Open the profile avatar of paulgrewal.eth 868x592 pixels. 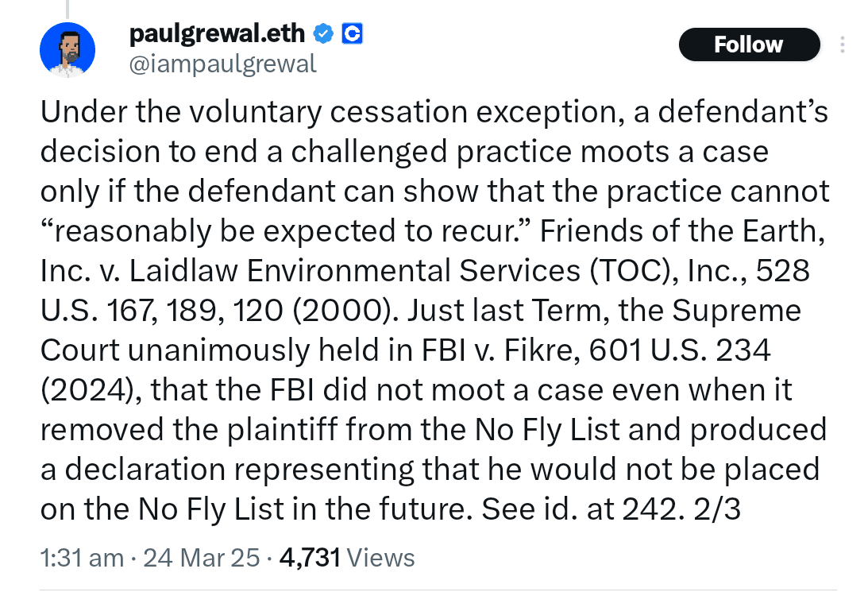click(68, 49)
